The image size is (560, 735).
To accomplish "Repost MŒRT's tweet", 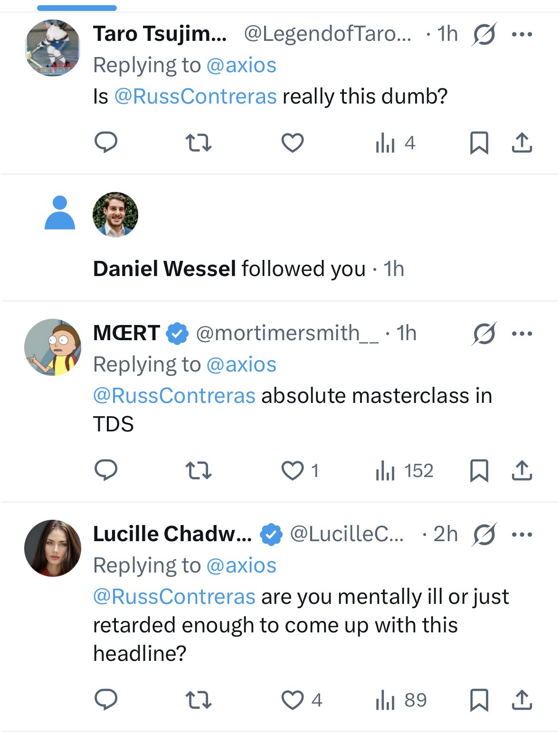I will click(x=198, y=470).
